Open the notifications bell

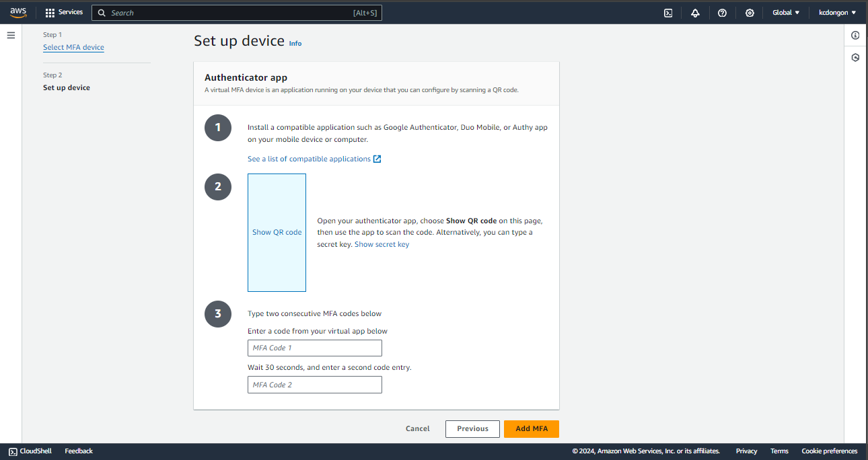click(x=695, y=13)
